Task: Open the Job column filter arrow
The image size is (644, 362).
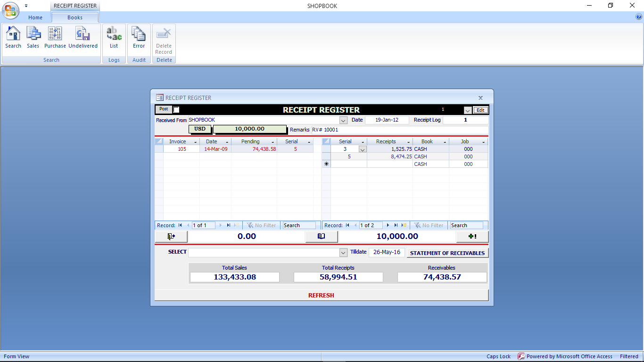Action: 483,142
